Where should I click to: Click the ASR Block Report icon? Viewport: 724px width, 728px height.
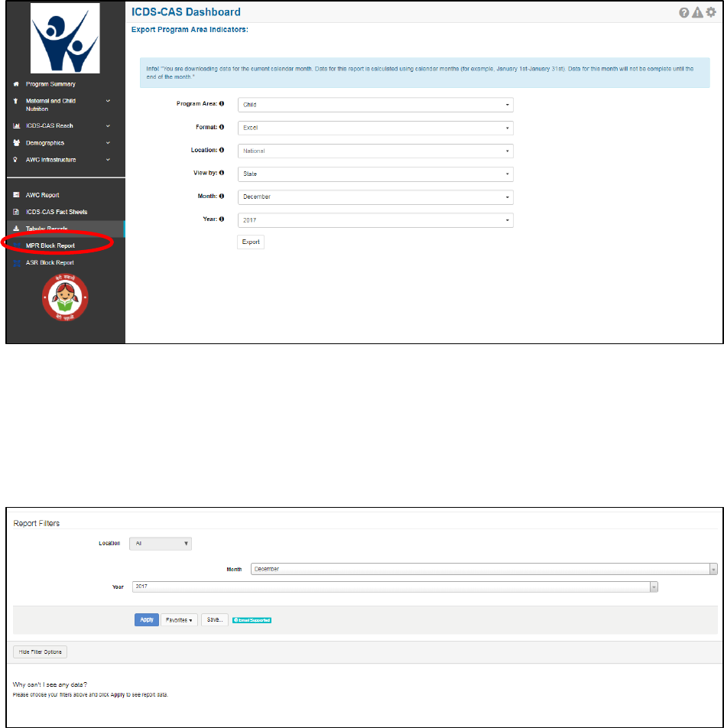coord(17,263)
